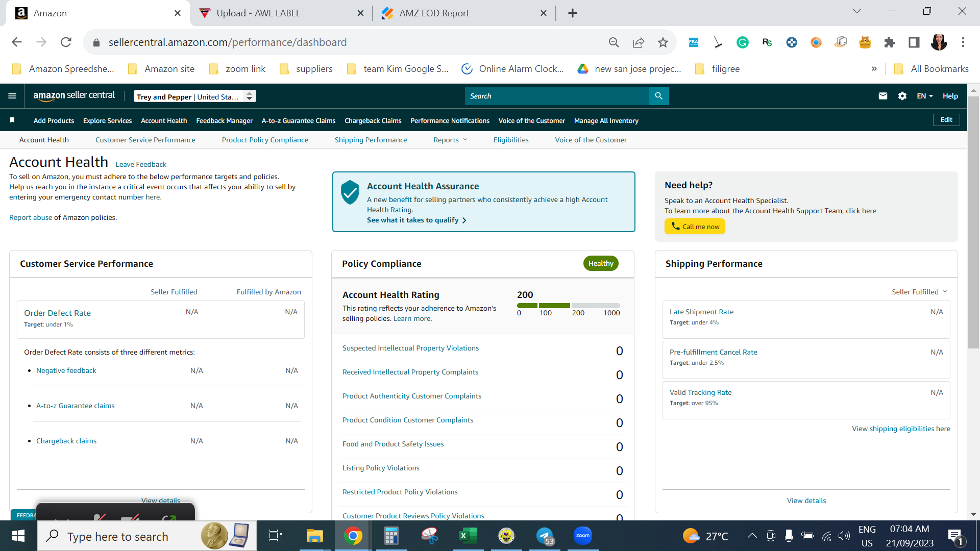The width and height of the screenshot is (980, 551).
Task: Open the Chargeback Claims menu item
Action: click(x=373, y=120)
